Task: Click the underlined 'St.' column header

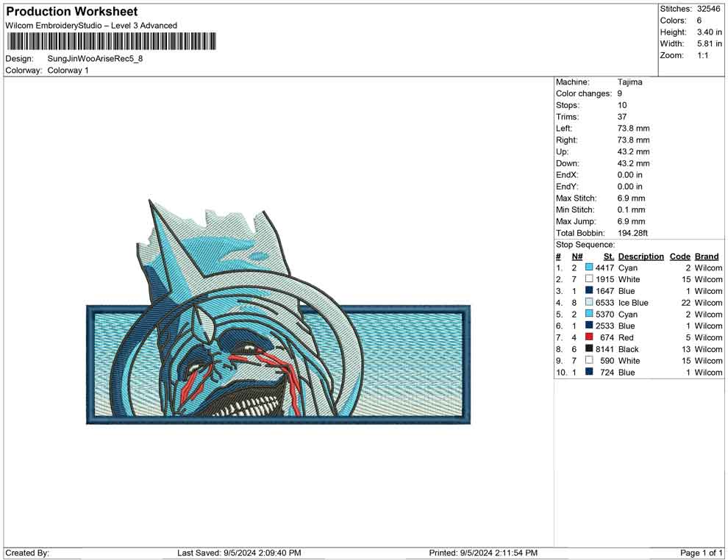Action: click(609, 256)
